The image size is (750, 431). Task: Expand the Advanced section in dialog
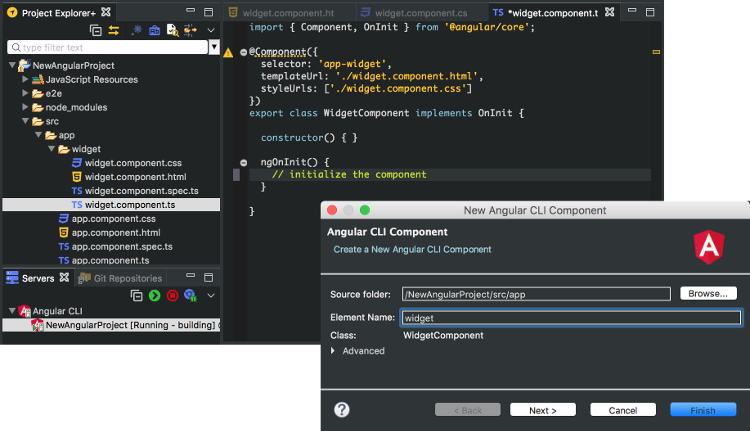point(333,351)
